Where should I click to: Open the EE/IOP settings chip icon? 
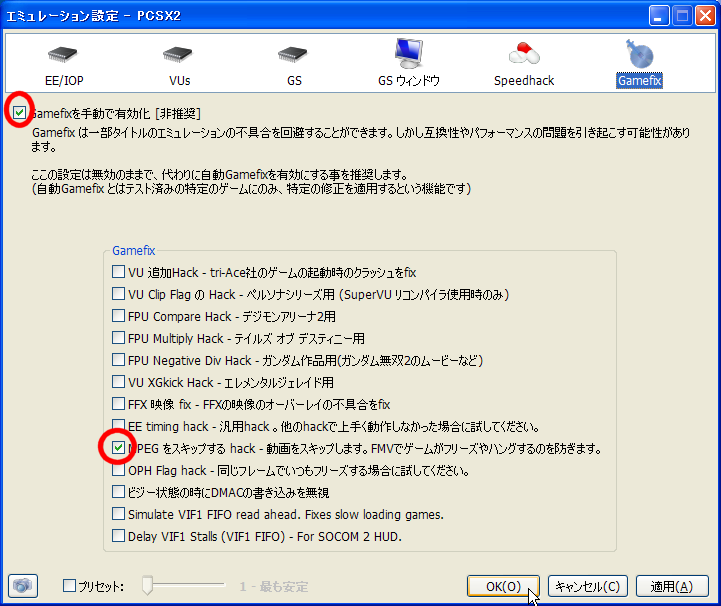(63, 55)
